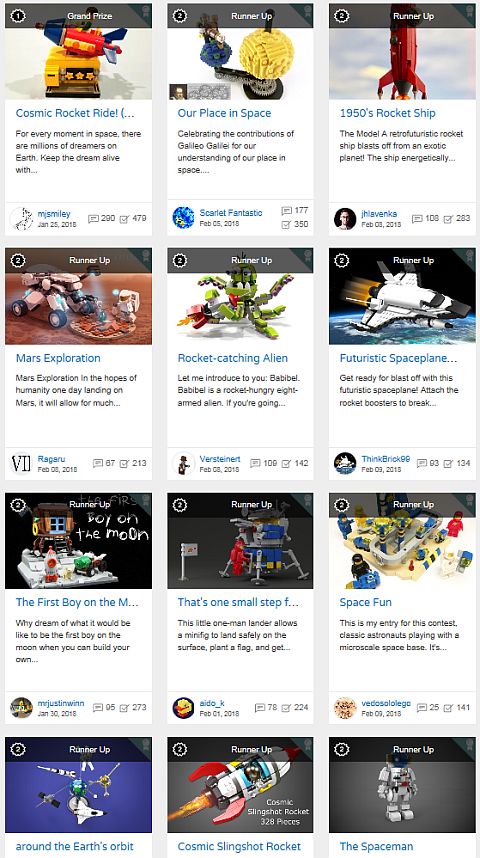The width and height of the screenshot is (480, 858).
Task: Click supporters check icon on Rocket-catching Alien card
Action: 286,463
